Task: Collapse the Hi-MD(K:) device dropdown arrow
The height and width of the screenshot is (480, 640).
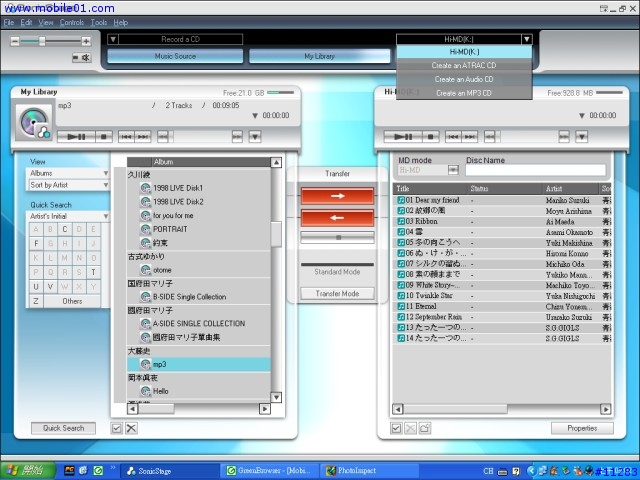Action: 527,39
